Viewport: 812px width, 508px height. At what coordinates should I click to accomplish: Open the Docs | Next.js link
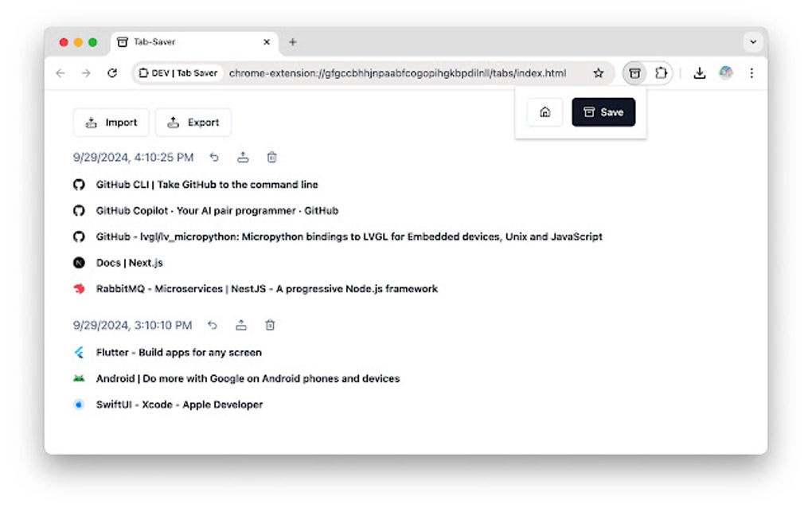(130, 262)
